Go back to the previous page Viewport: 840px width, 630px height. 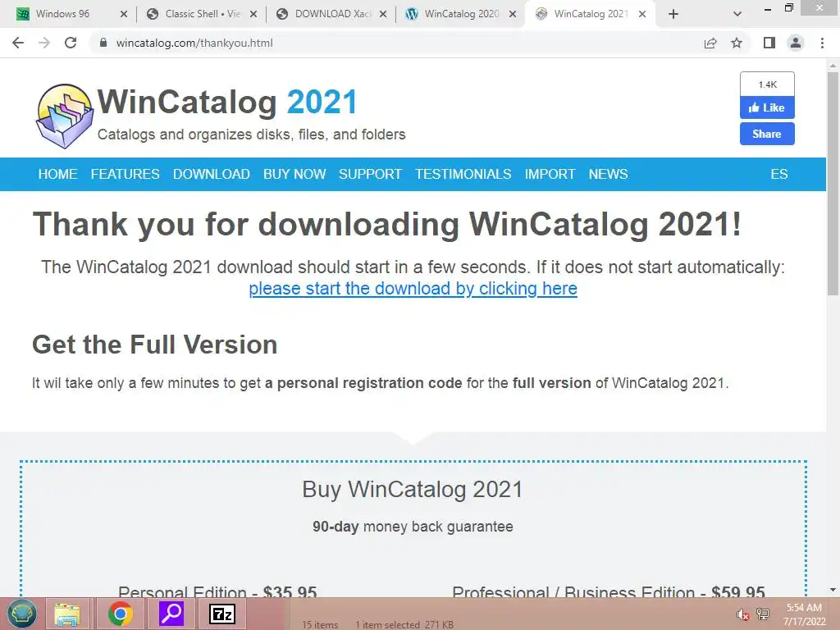point(18,43)
